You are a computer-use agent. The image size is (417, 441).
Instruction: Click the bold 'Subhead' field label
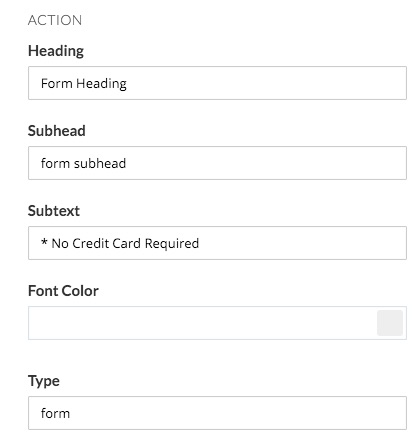point(57,131)
